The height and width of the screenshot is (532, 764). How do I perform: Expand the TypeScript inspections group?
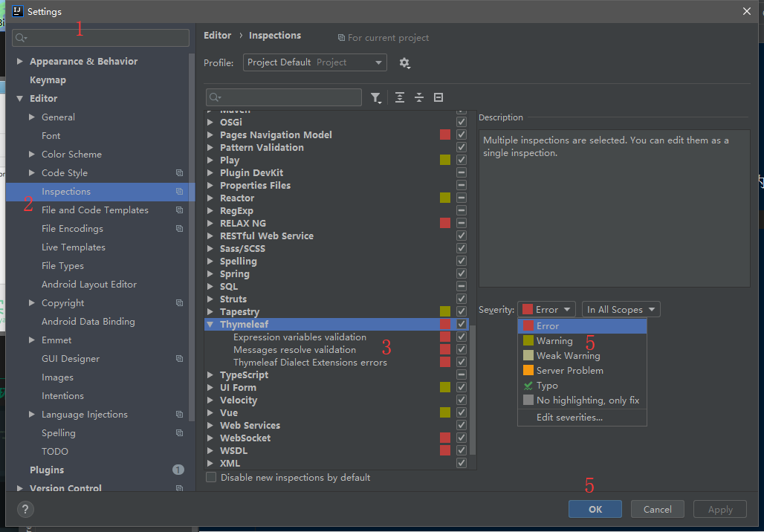point(211,375)
